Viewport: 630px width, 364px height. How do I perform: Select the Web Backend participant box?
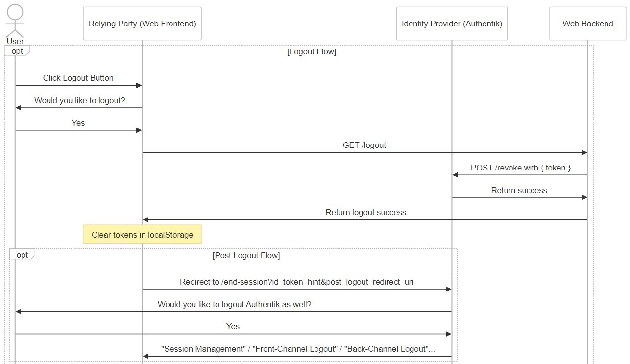(x=588, y=24)
